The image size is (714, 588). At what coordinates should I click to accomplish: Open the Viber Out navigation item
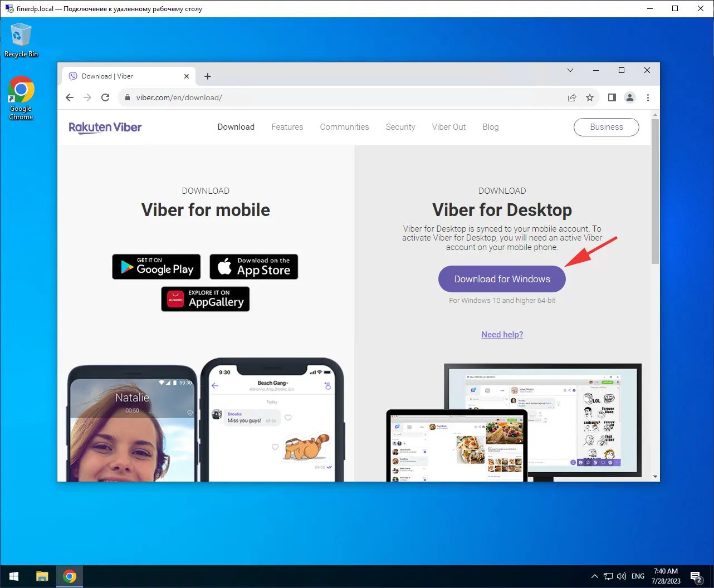[x=448, y=127]
